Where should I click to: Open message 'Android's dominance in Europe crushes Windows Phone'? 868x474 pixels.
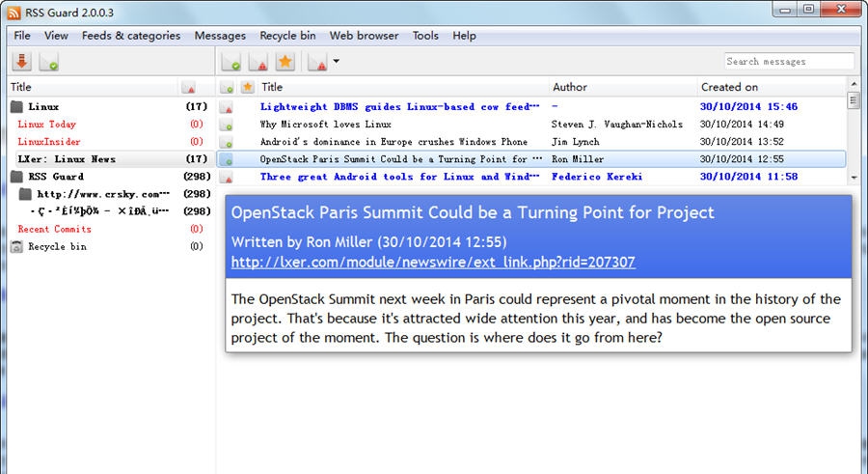(x=393, y=142)
